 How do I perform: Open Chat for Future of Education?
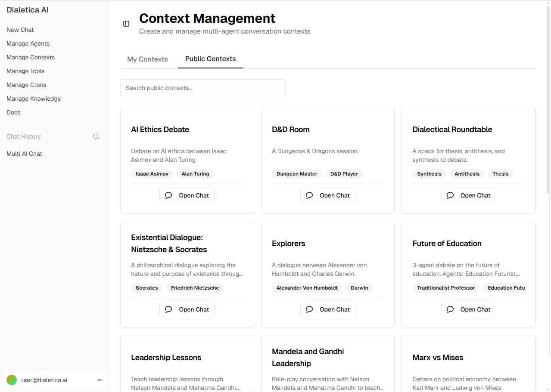468,309
